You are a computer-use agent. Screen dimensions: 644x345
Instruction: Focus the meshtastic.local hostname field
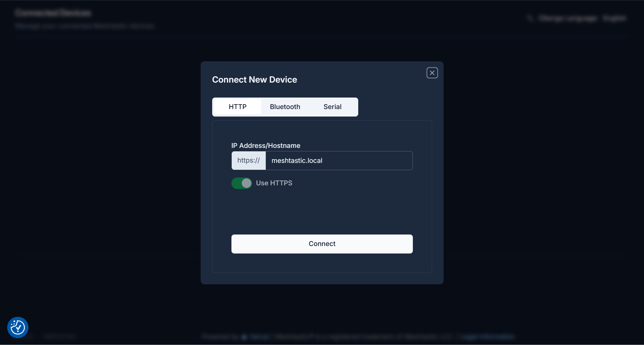[x=339, y=161]
